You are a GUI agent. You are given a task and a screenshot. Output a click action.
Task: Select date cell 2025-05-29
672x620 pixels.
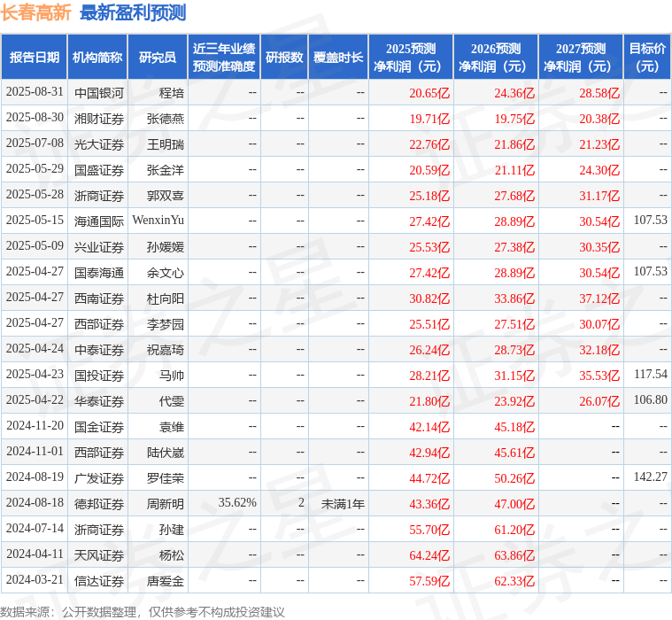tap(35, 169)
